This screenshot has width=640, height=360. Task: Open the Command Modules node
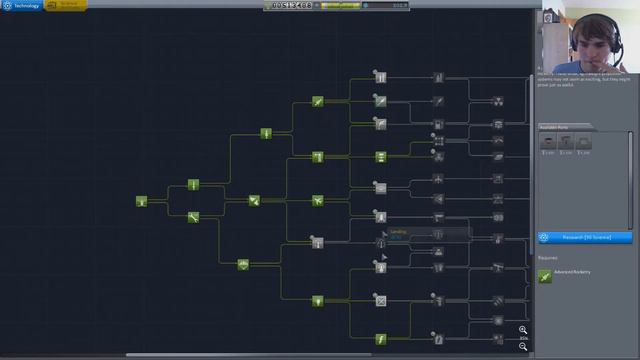439,252
